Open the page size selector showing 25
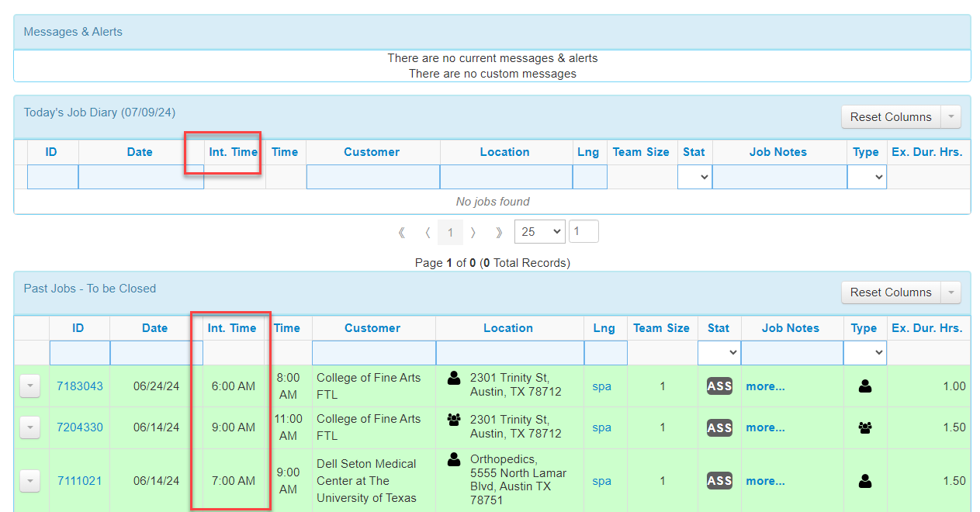This screenshot has width=980, height=512. tap(539, 231)
